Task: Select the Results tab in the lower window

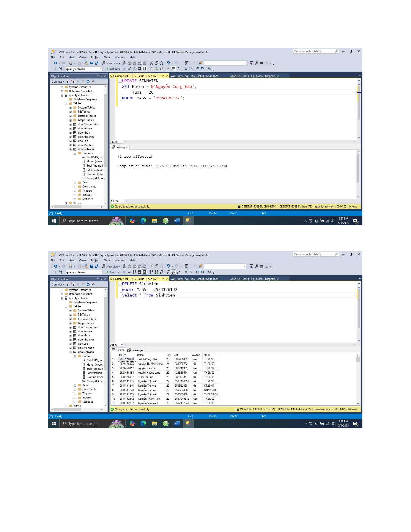Action: point(118,350)
